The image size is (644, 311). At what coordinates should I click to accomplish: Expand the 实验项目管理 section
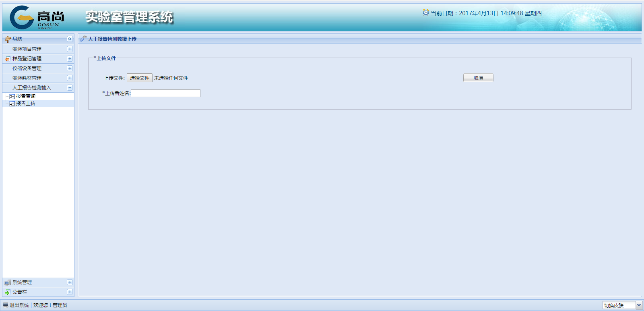click(70, 49)
